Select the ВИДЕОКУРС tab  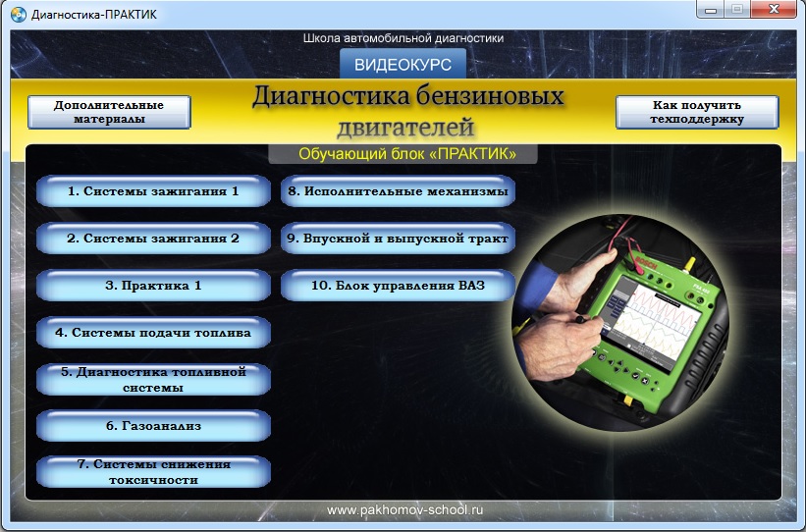403,64
